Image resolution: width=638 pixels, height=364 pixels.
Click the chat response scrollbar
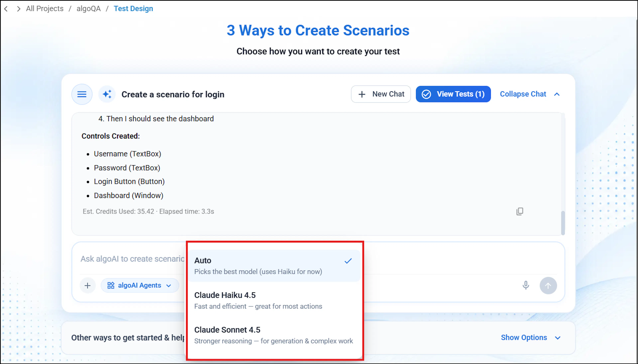563,223
